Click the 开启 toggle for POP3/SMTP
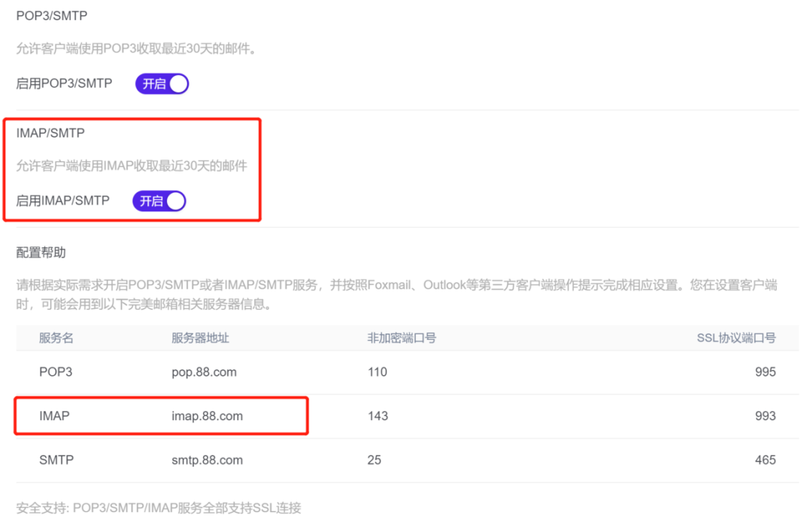 point(161,83)
